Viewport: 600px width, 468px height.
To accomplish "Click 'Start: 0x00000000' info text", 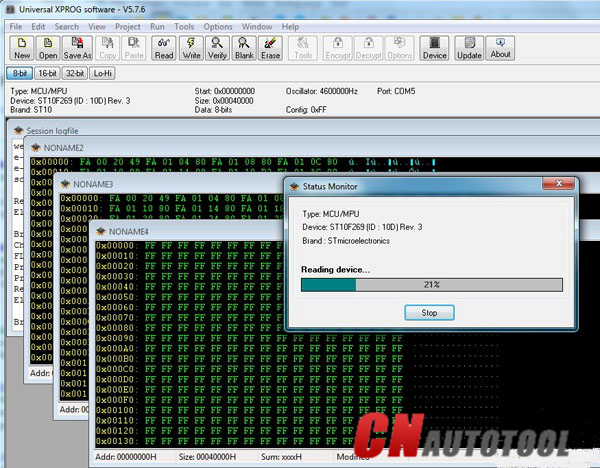I will (225, 91).
